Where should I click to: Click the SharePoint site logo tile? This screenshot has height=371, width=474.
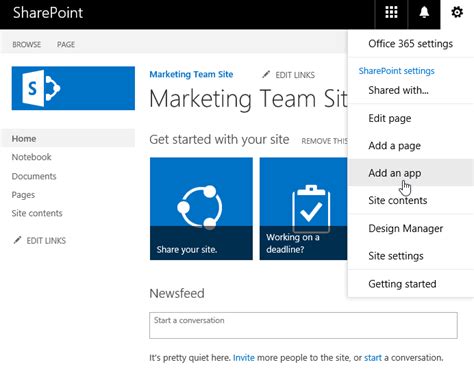tap(73, 88)
